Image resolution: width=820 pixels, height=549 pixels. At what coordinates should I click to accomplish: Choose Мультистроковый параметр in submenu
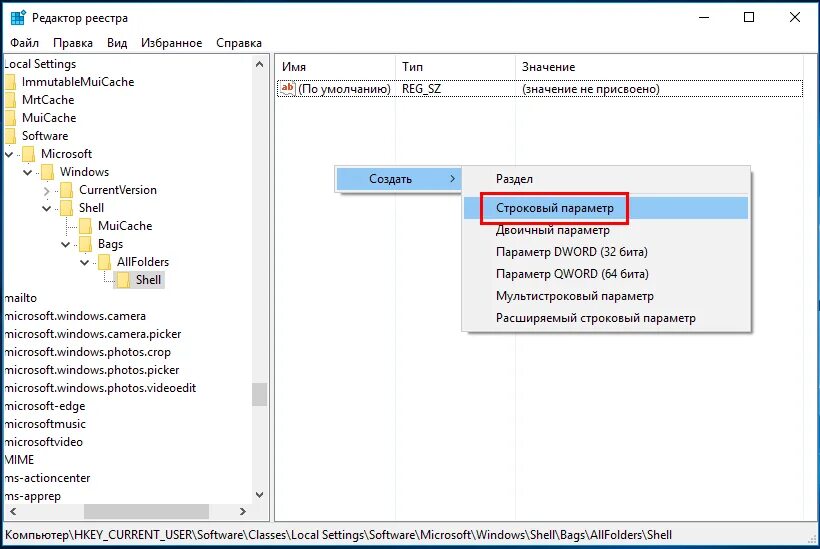(x=606, y=296)
